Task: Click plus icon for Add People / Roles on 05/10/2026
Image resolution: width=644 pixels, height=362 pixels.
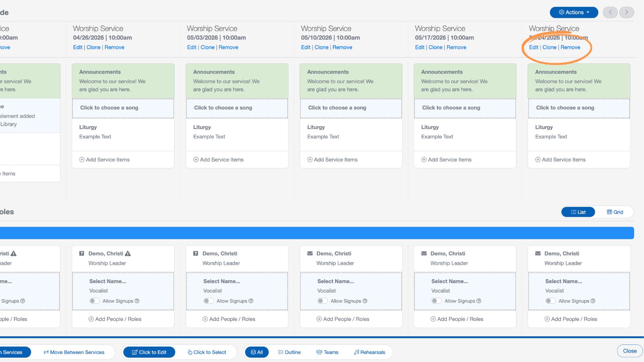Action: pos(319,319)
